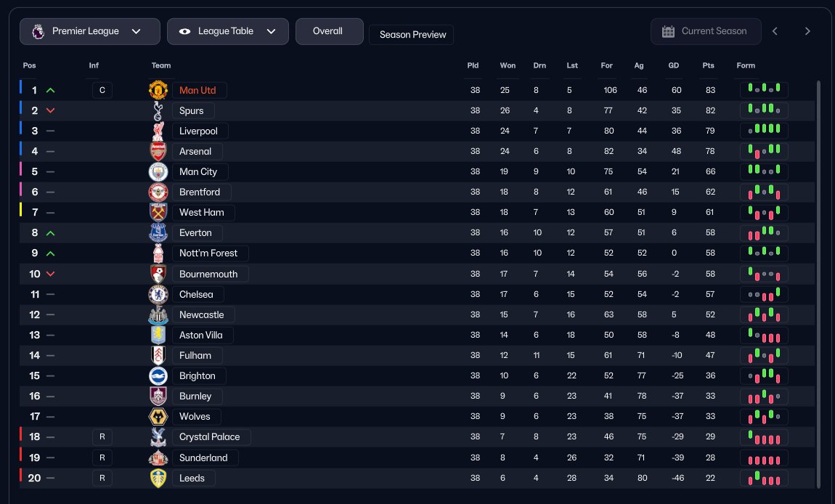Click the Arsenal club crest
835x504 pixels.
[158, 151]
